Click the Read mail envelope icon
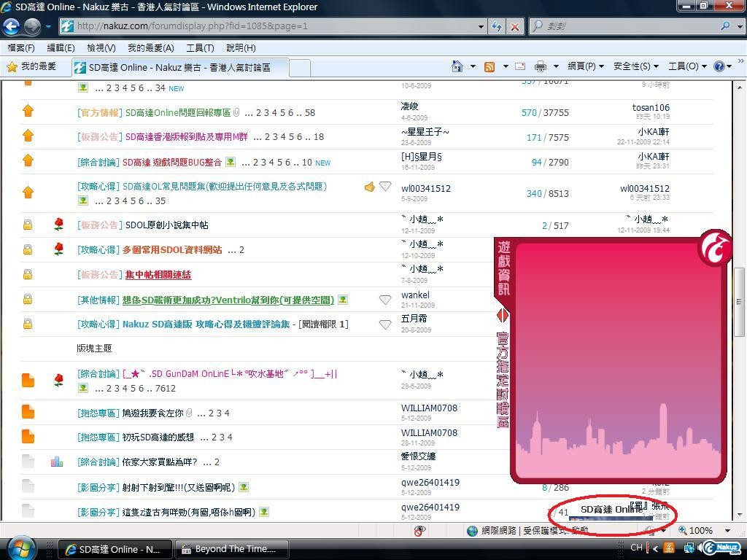The height and width of the screenshot is (560, 747). (520, 66)
